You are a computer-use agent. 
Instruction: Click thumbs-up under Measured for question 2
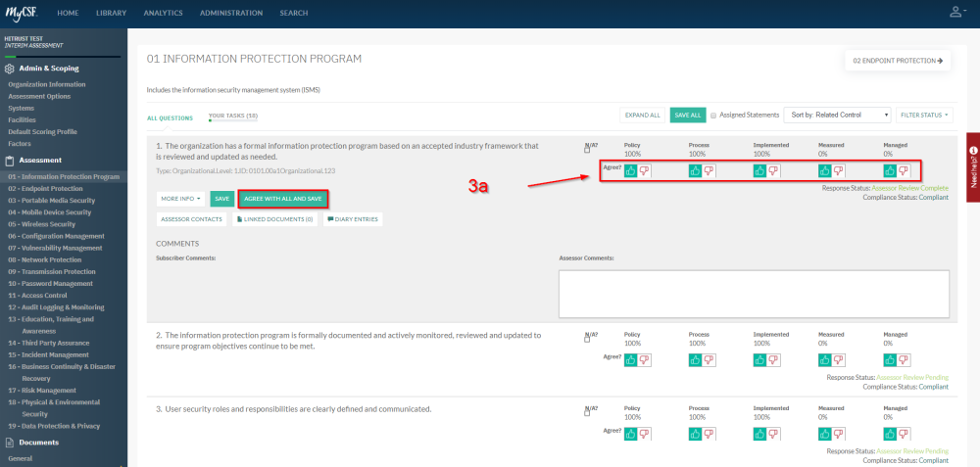[825, 360]
